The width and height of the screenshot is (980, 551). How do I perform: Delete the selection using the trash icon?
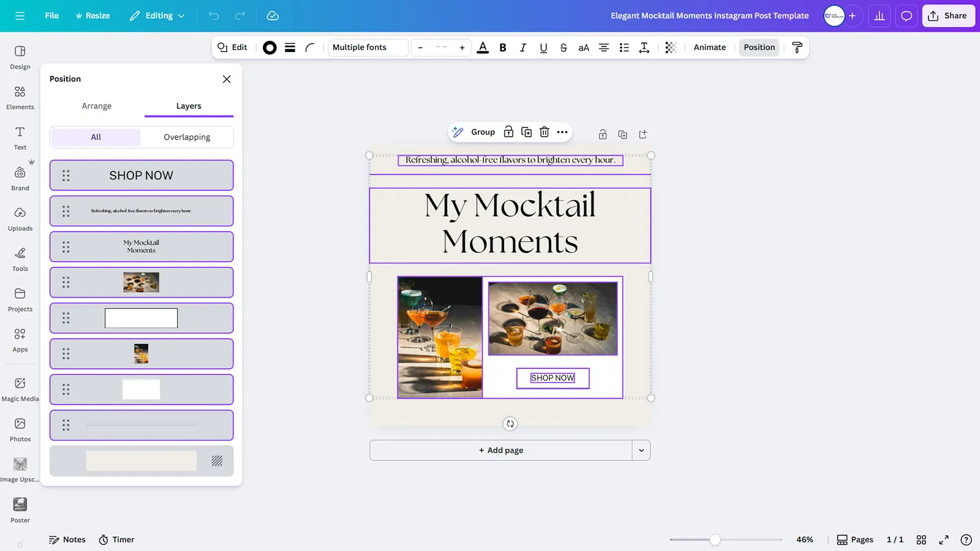pyautogui.click(x=545, y=132)
